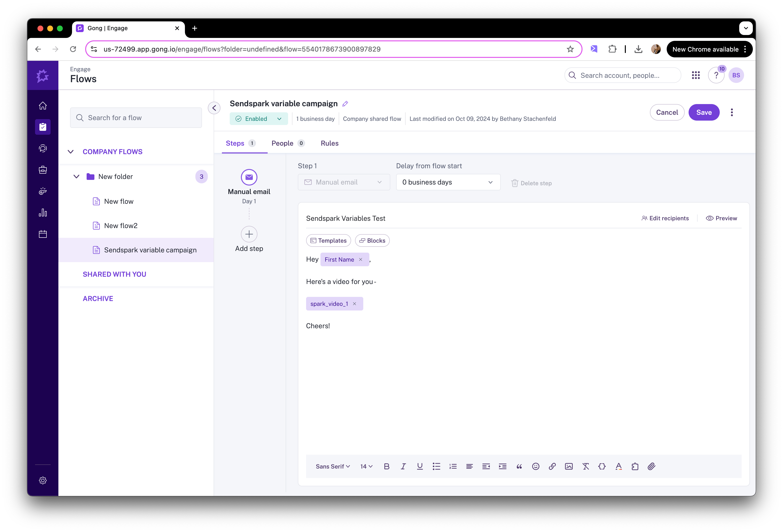
Task: Insert a block quote
Action: point(519,466)
